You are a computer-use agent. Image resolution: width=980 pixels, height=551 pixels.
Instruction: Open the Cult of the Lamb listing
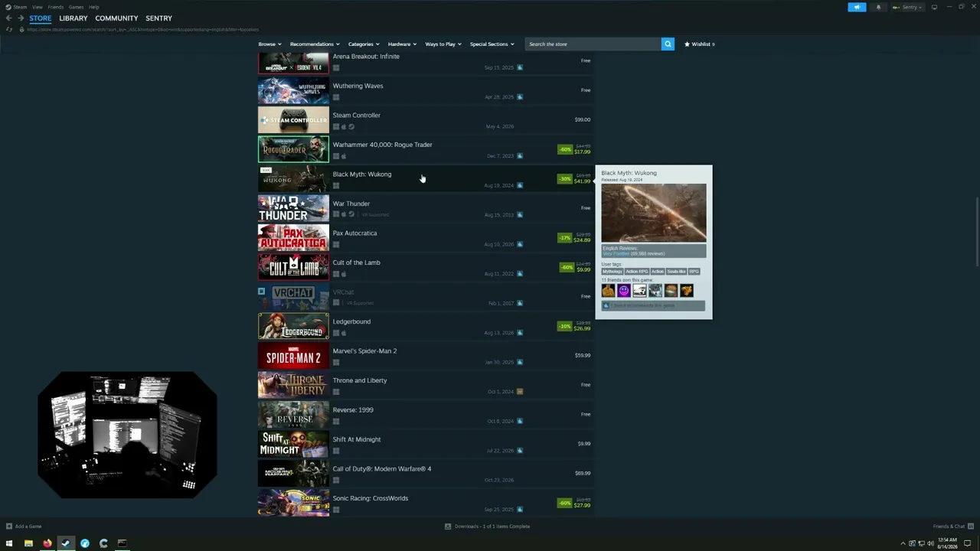click(424, 267)
